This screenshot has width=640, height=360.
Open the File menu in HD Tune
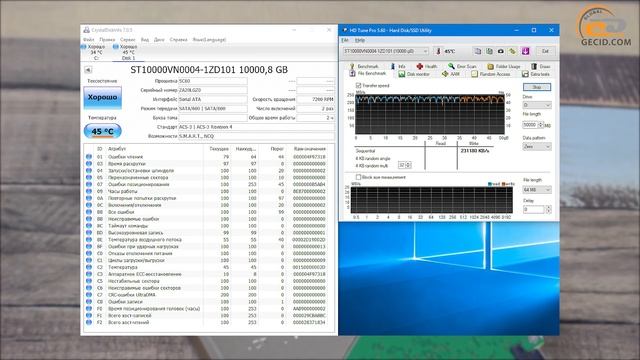(345, 40)
